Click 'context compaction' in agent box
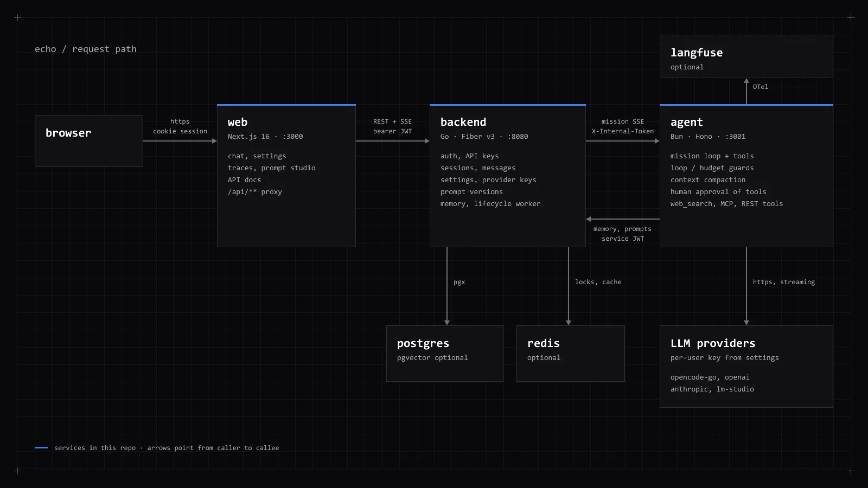The image size is (868, 488). 708,180
